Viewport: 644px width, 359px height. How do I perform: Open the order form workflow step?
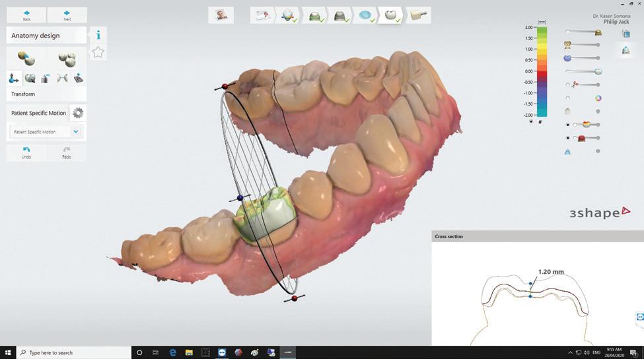[x=263, y=16]
